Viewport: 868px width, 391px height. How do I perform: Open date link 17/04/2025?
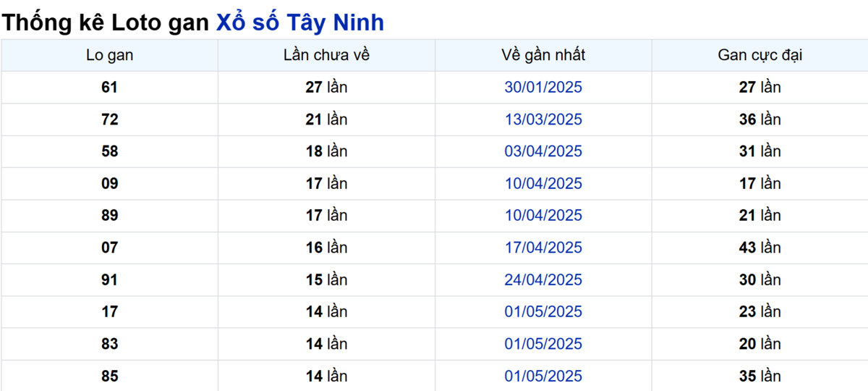(543, 248)
